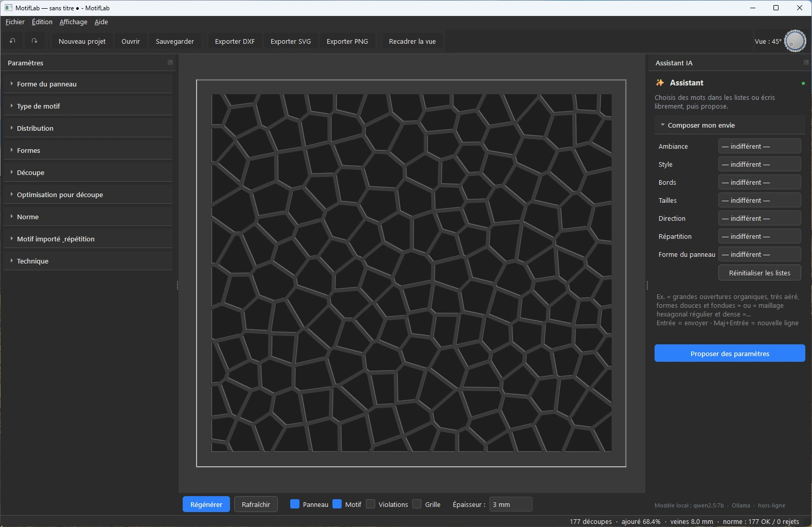Image resolution: width=812 pixels, height=527 pixels.
Task: Click Exporter PNG
Action: [x=347, y=41]
